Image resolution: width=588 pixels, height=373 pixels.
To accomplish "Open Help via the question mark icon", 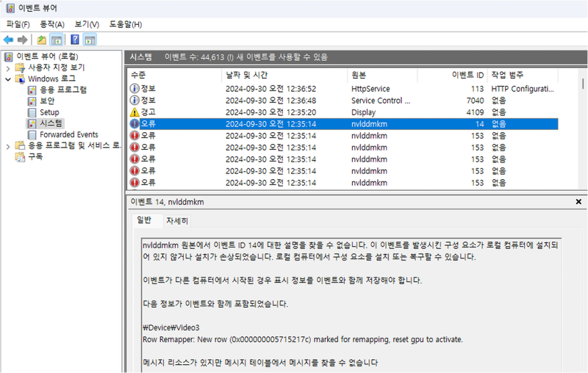I will 75,40.
